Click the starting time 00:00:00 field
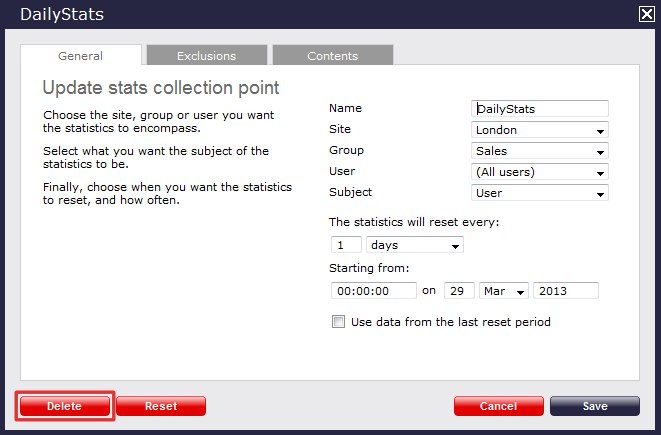 (x=373, y=291)
